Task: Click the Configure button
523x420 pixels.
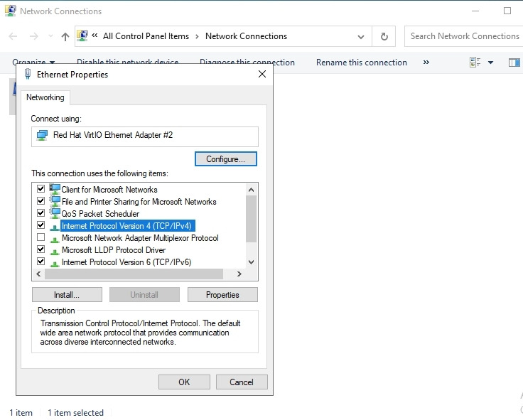Action: 225,159
